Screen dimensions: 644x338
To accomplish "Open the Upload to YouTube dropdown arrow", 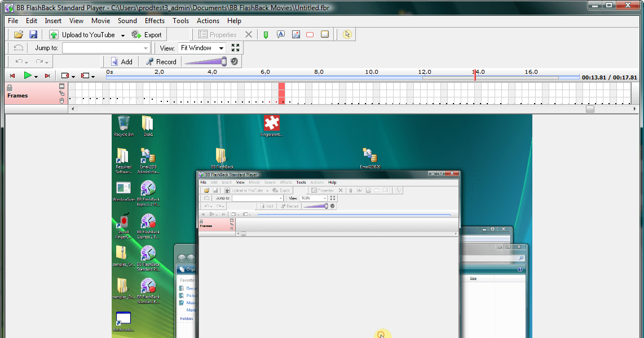I will click(x=122, y=35).
